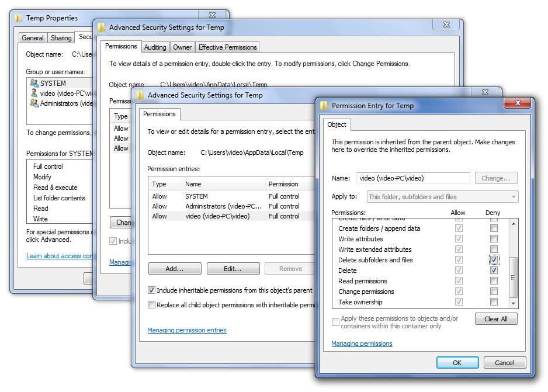This screenshot has height=392, width=548.
Task: Tick the Deny checkbox for Write attributes
Action: (x=494, y=238)
